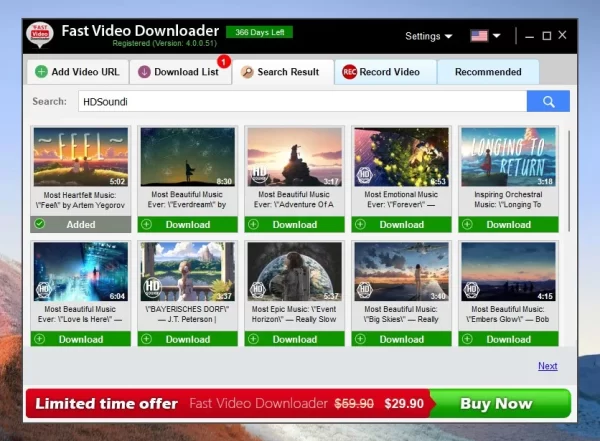Click the plus icon on the Forever Download button
Viewport: 600px width, 441px height.
360,224
